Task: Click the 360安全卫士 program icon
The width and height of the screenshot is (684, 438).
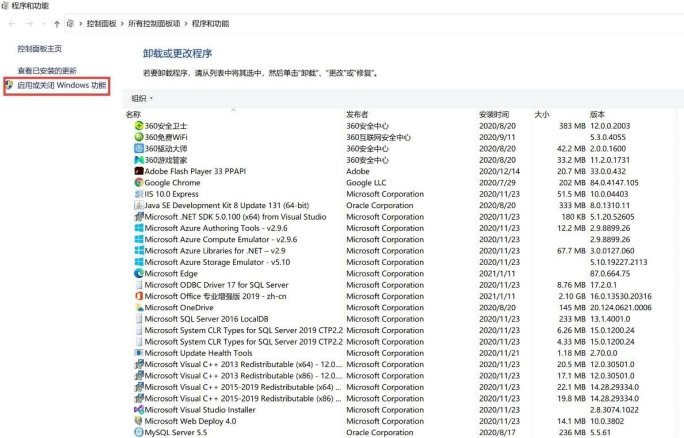Action: [x=139, y=126]
